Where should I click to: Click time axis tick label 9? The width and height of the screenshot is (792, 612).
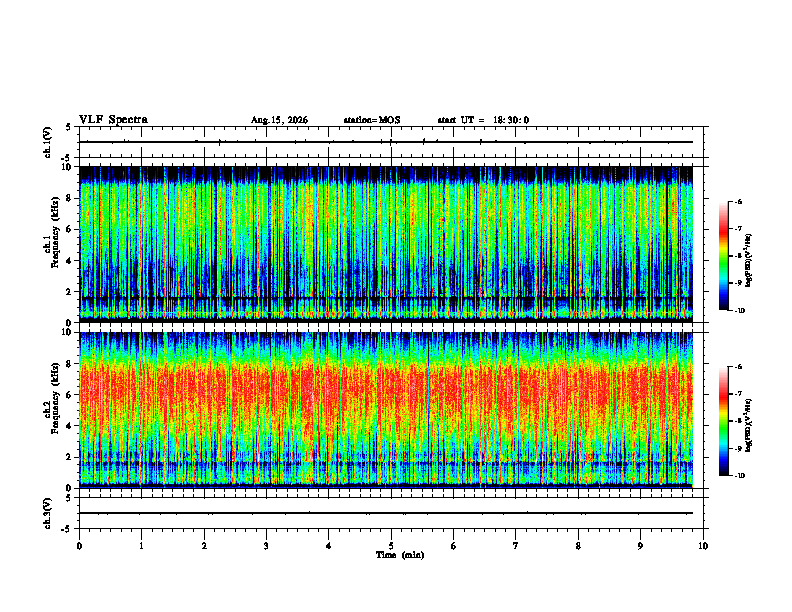(x=640, y=546)
